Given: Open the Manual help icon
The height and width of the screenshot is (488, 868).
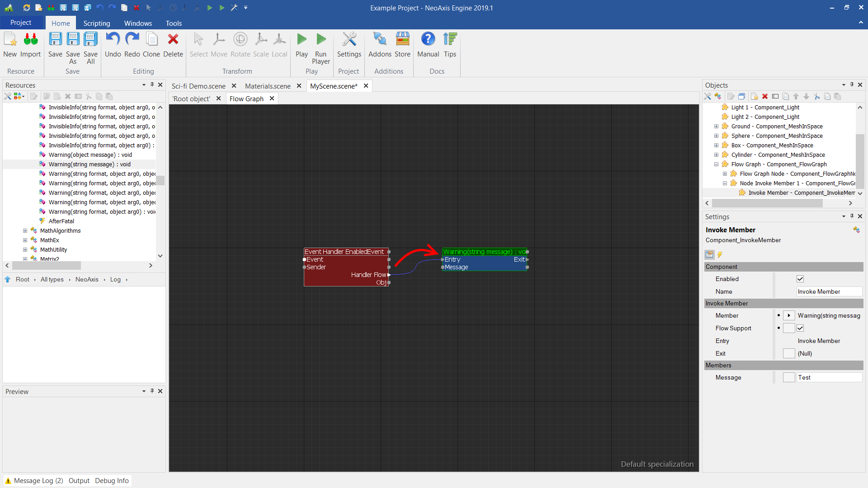Looking at the screenshot, I should [x=428, y=40].
